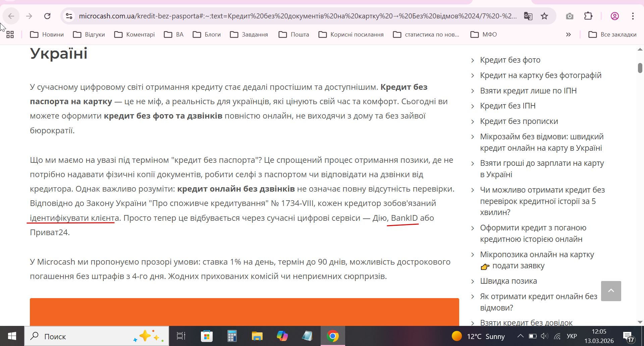Open link Кредит без прописки
644x346 pixels.
(x=519, y=121)
